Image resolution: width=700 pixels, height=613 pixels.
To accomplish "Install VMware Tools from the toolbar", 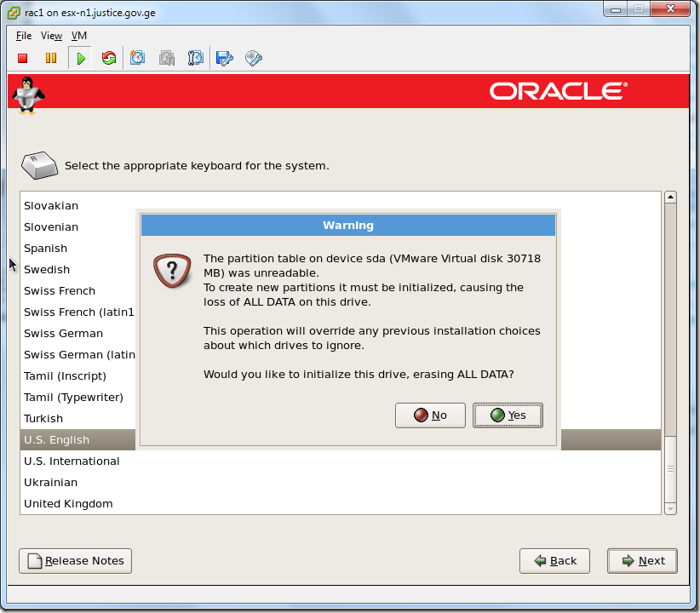I will point(253,58).
